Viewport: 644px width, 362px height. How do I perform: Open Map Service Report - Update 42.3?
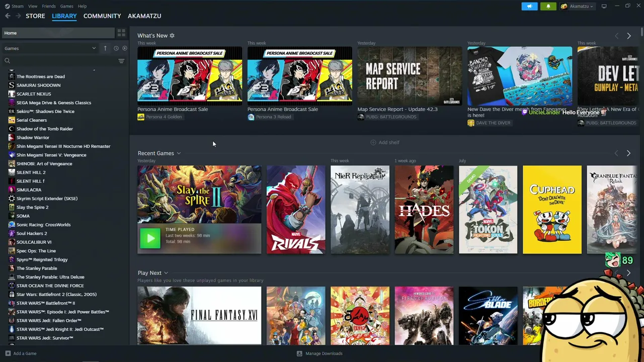[x=410, y=76]
